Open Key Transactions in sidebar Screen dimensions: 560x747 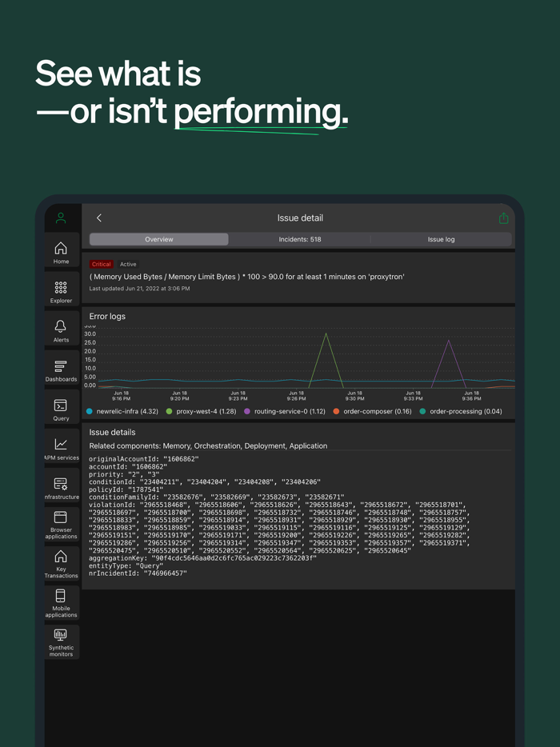pos(61,563)
